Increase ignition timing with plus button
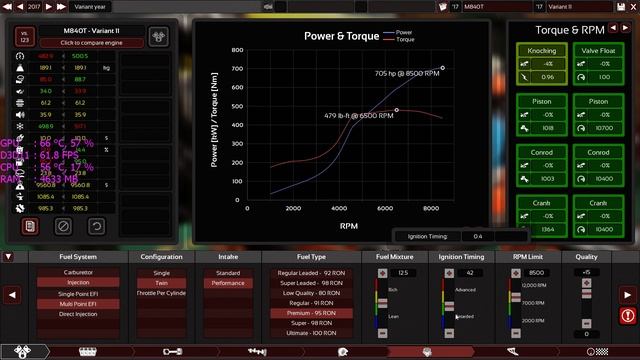This screenshot has height=360, width=640. click(449, 273)
